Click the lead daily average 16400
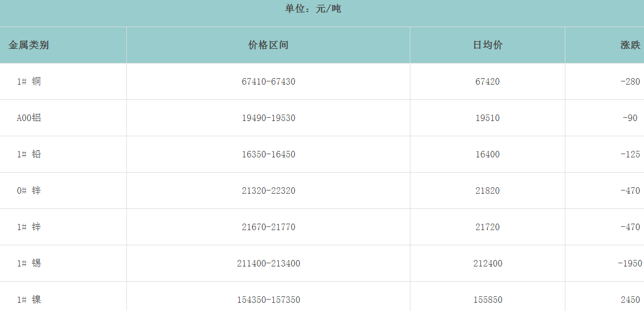644x311 pixels. [487, 154]
